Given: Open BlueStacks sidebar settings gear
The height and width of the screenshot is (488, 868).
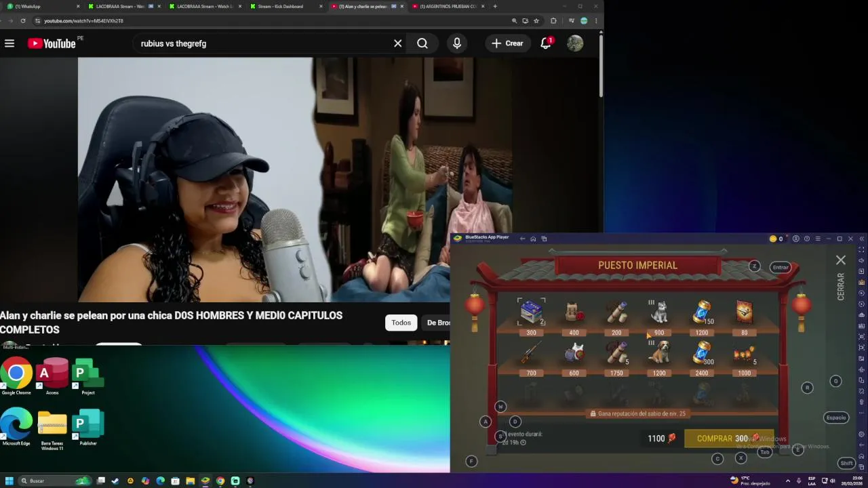Looking at the screenshot, I should tap(861, 434).
